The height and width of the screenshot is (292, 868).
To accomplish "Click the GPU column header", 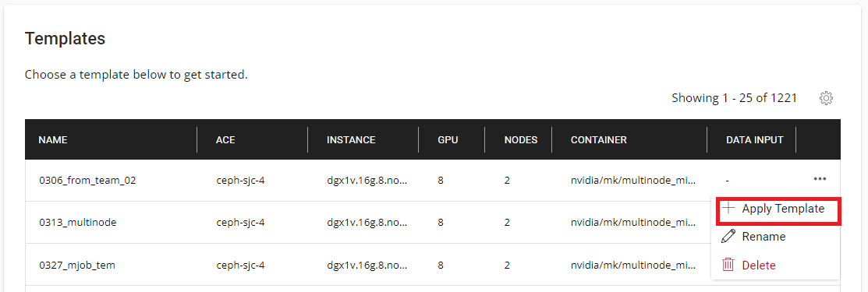I will (448, 140).
